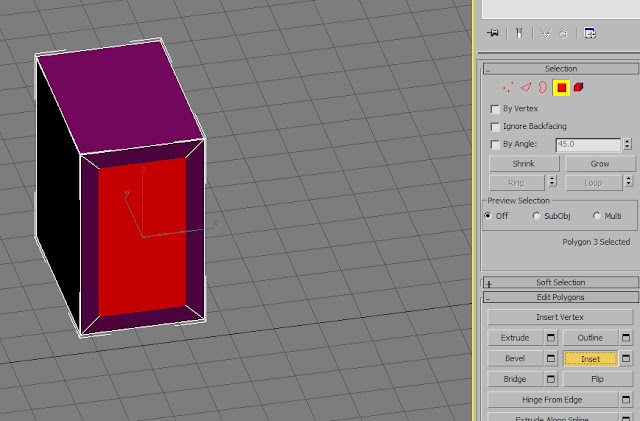Viewport: 640px width, 421px height.
Task: Select Edge sub-object level icon
Action: [x=526, y=87]
